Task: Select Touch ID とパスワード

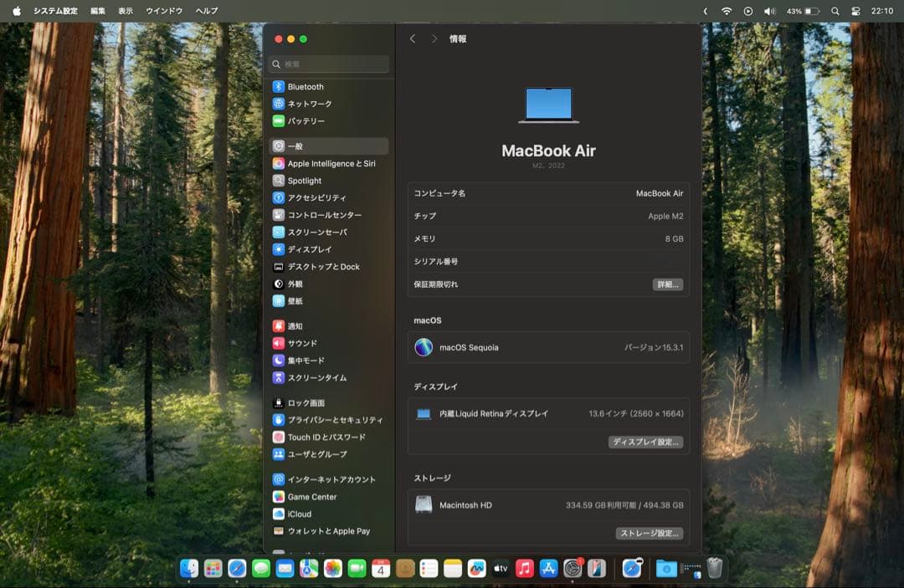Action: pyautogui.click(x=326, y=437)
